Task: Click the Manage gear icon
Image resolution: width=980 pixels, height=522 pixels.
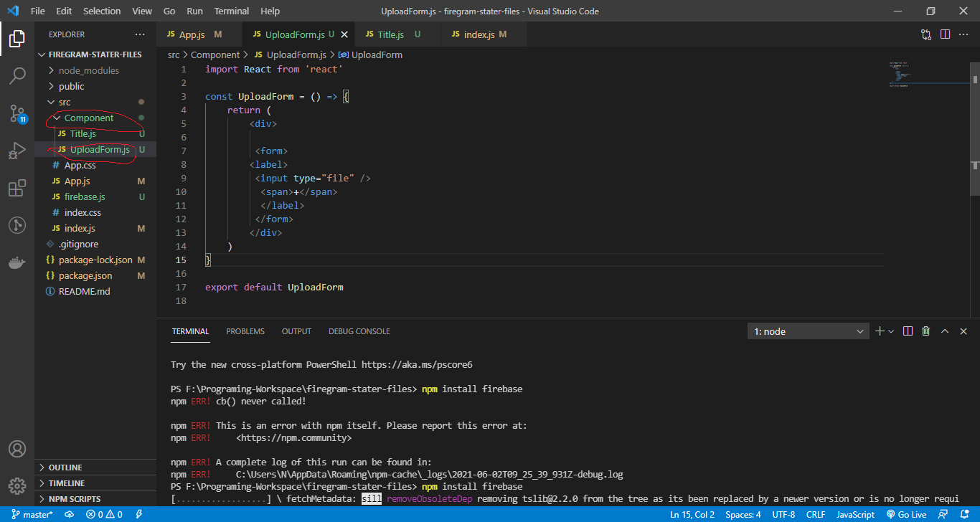Action: 17,485
